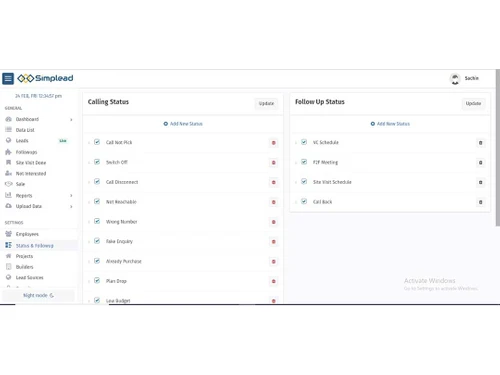Open the Employees menu item

click(x=27, y=234)
